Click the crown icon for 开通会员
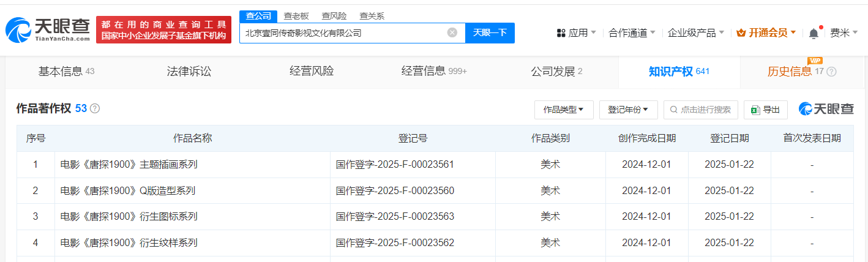This screenshot has height=262, width=868. pos(740,33)
